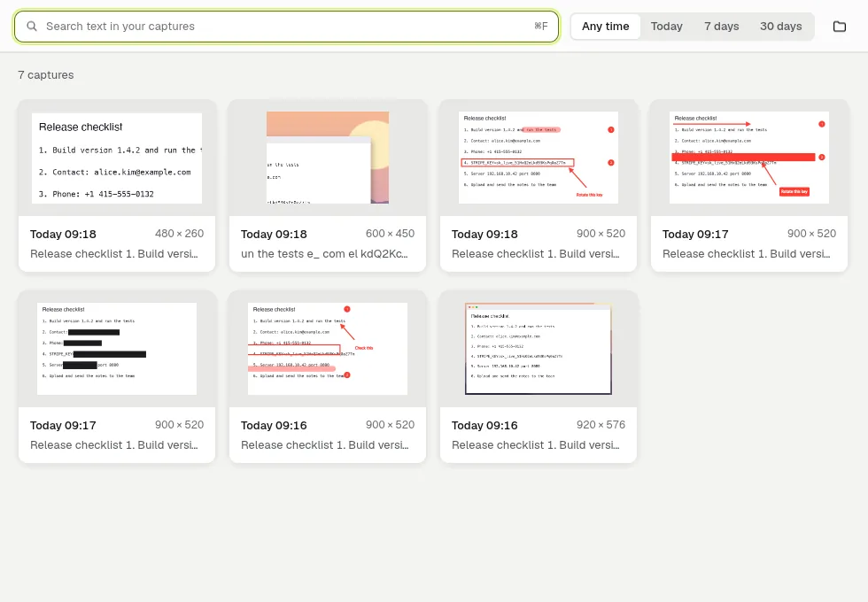Click "Today 09:16" on the 920 × 576 card
868x602 pixels.
(485, 425)
